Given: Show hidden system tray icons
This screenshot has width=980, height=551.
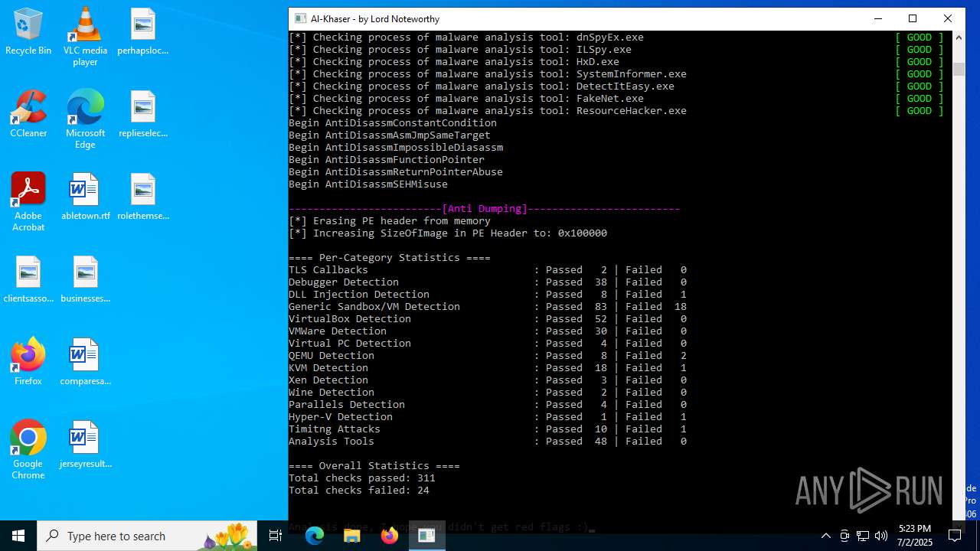Looking at the screenshot, I should coord(825,536).
